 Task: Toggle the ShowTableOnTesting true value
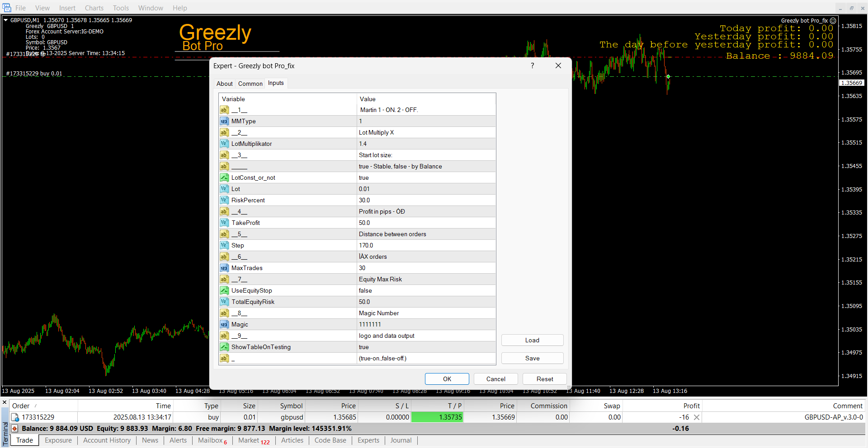click(425, 347)
